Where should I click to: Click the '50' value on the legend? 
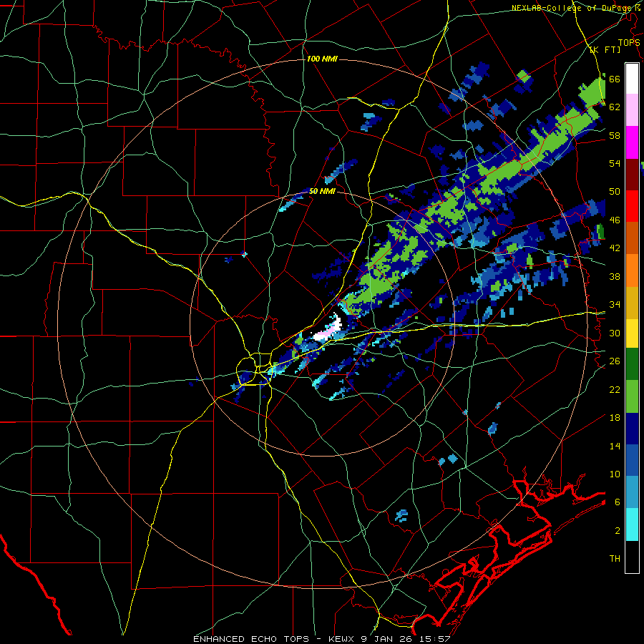615,192
